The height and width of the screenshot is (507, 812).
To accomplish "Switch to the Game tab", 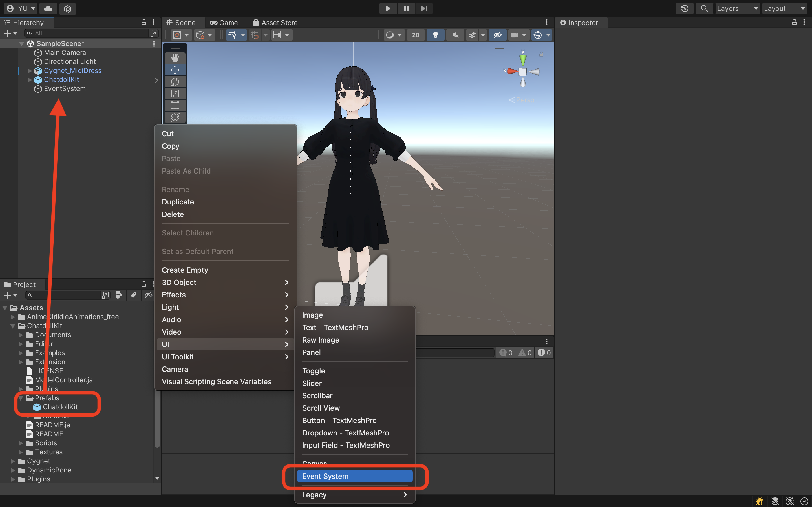I will [224, 23].
